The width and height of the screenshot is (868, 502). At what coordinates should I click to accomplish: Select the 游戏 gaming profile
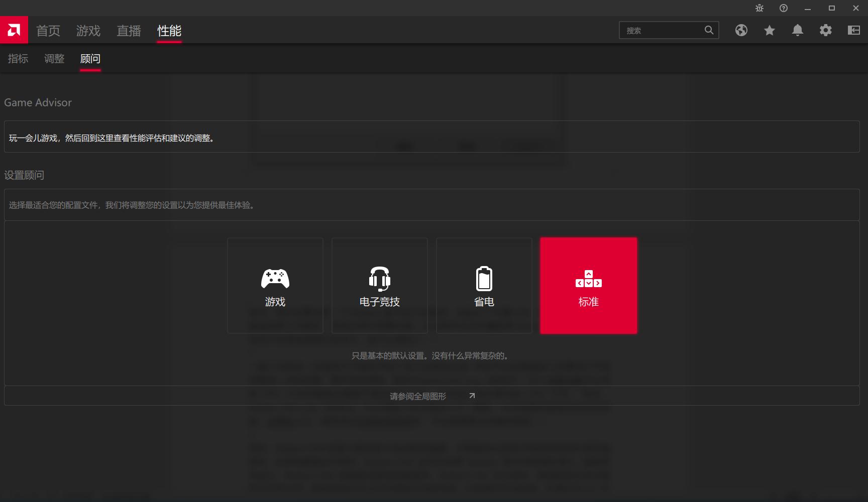pos(275,285)
